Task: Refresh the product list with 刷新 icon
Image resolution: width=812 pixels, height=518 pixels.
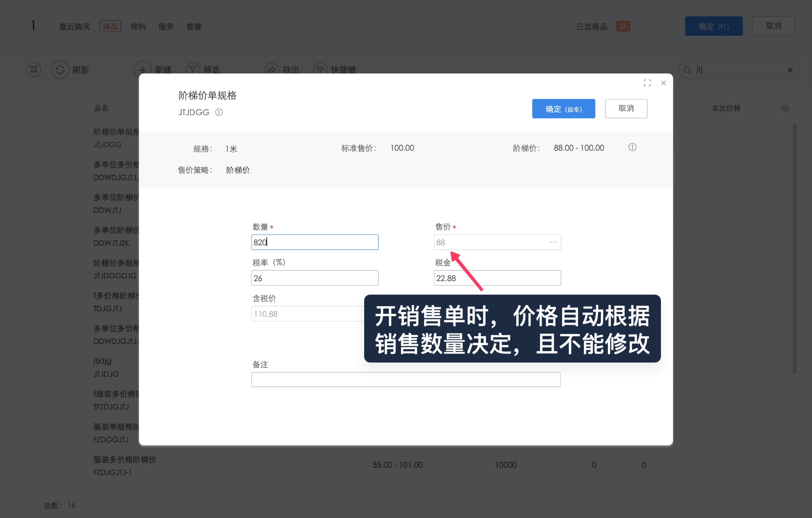Action: point(60,69)
